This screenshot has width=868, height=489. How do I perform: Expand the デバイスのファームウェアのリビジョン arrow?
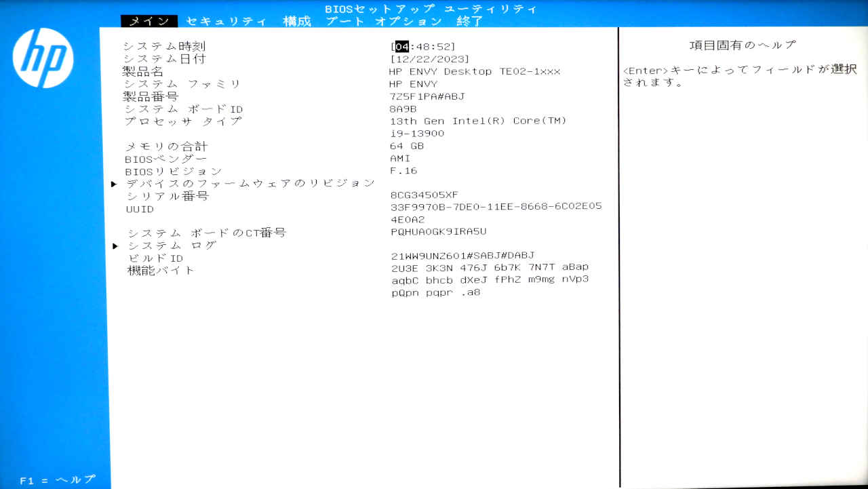pos(115,184)
